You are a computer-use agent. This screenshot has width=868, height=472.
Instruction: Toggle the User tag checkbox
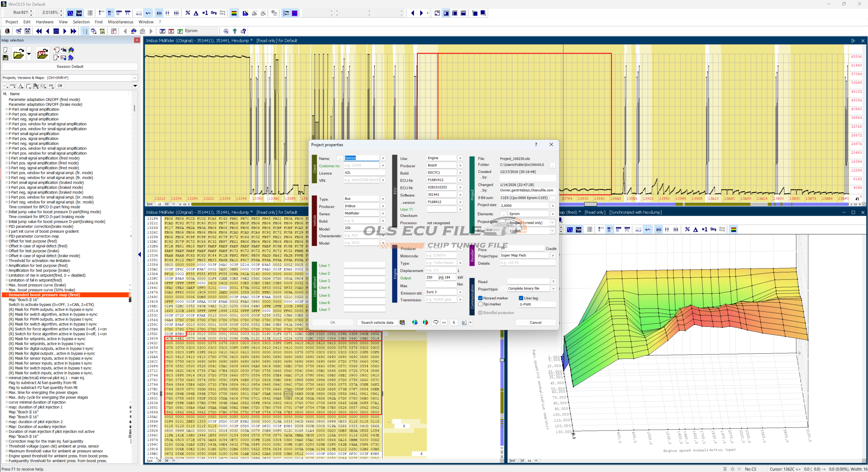pos(521,298)
